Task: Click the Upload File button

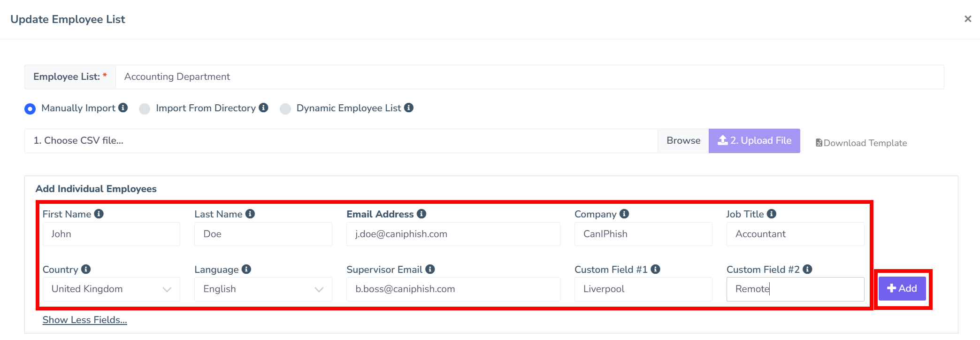Action: [754, 140]
